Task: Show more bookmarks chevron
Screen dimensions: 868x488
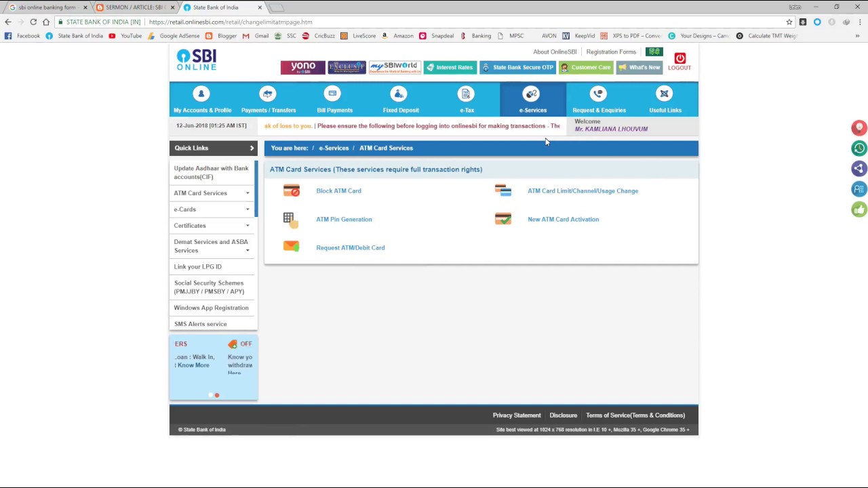Action: click(x=857, y=36)
